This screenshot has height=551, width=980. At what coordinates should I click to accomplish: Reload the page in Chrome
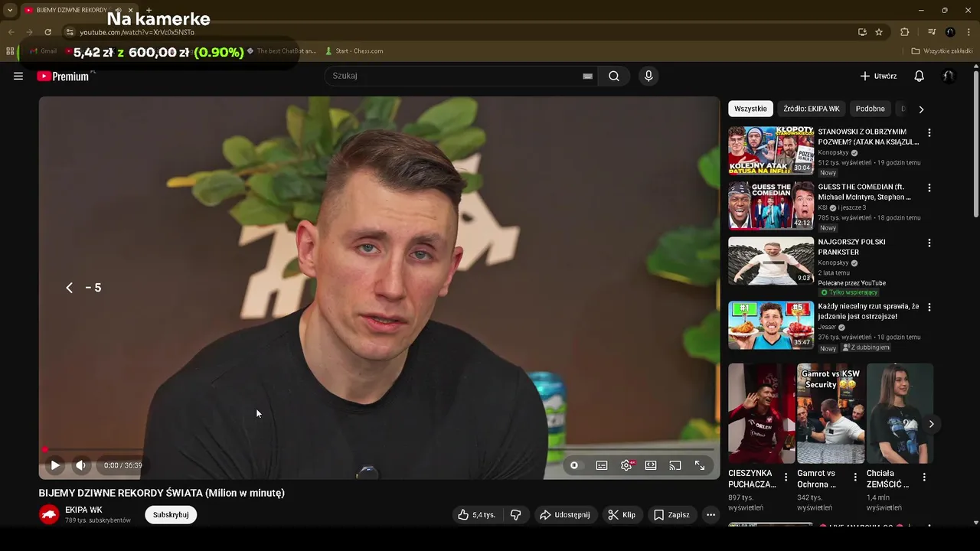(47, 32)
